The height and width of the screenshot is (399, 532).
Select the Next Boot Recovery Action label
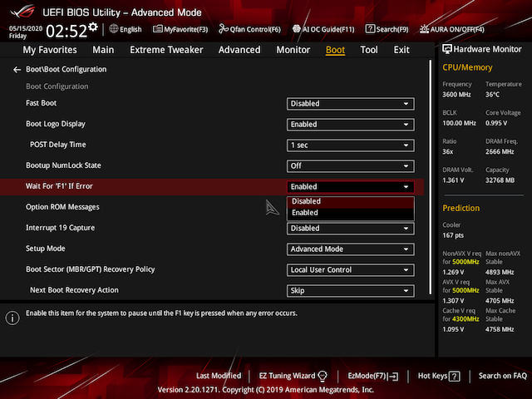click(74, 290)
